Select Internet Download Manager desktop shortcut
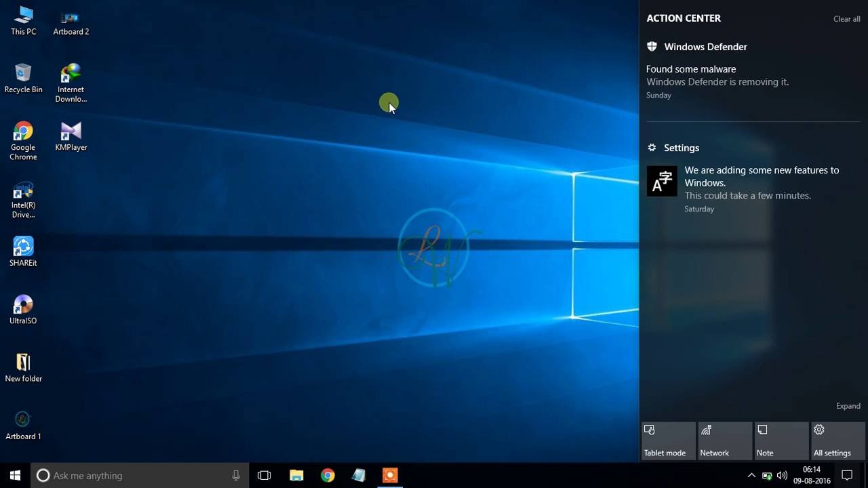 (71, 83)
